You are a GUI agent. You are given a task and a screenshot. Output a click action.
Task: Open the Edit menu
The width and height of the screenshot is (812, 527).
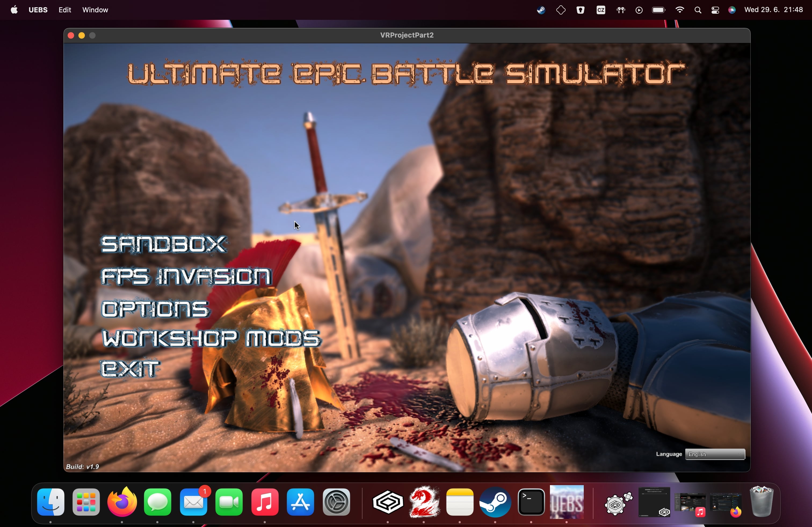[65, 10]
